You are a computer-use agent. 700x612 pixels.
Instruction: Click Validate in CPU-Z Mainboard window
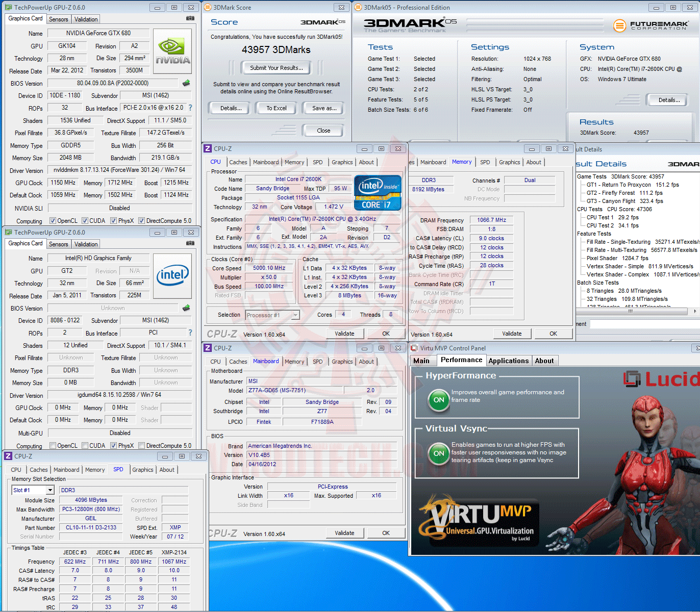point(344,533)
